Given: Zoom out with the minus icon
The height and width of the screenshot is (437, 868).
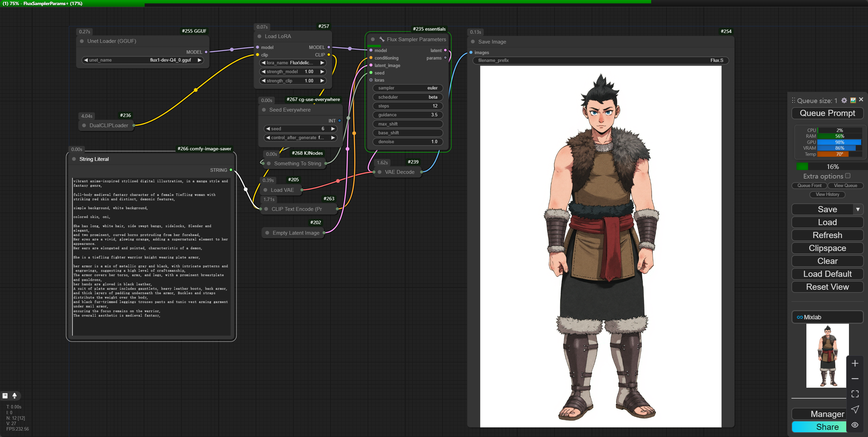Looking at the screenshot, I should (x=855, y=379).
